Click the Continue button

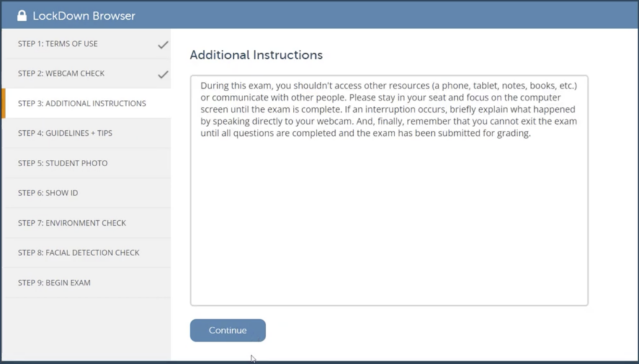point(228,331)
